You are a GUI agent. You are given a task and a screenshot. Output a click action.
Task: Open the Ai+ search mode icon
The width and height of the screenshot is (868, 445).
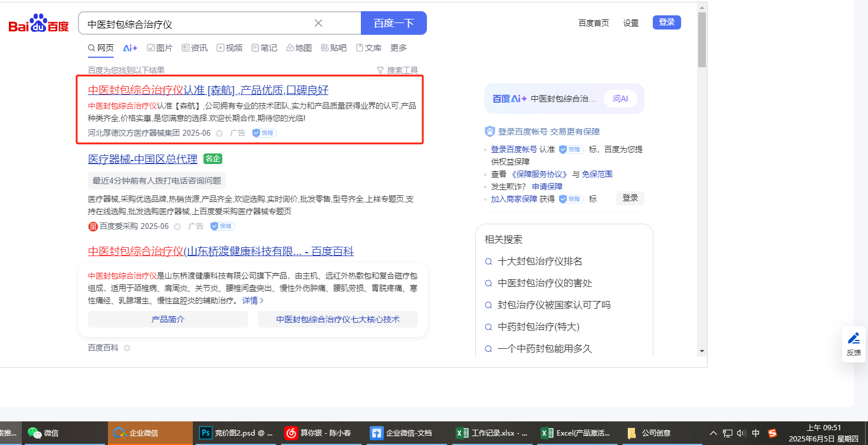pyautogui.click(x=130, y=48)
